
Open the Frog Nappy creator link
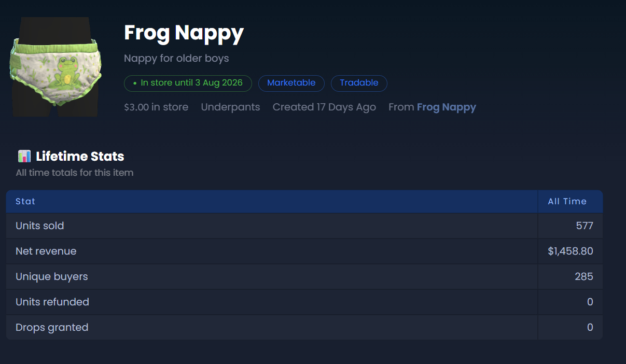tap(447, 107)
